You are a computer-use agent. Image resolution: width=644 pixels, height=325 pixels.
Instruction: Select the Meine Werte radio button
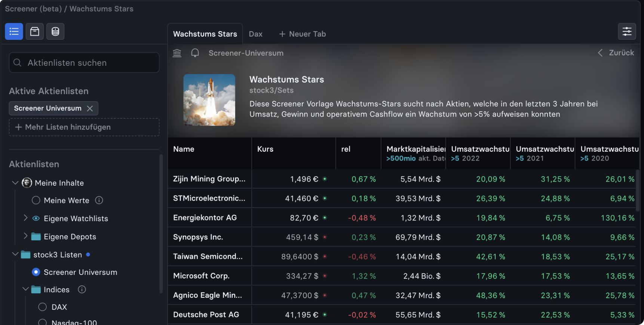[x=36, y=200]
